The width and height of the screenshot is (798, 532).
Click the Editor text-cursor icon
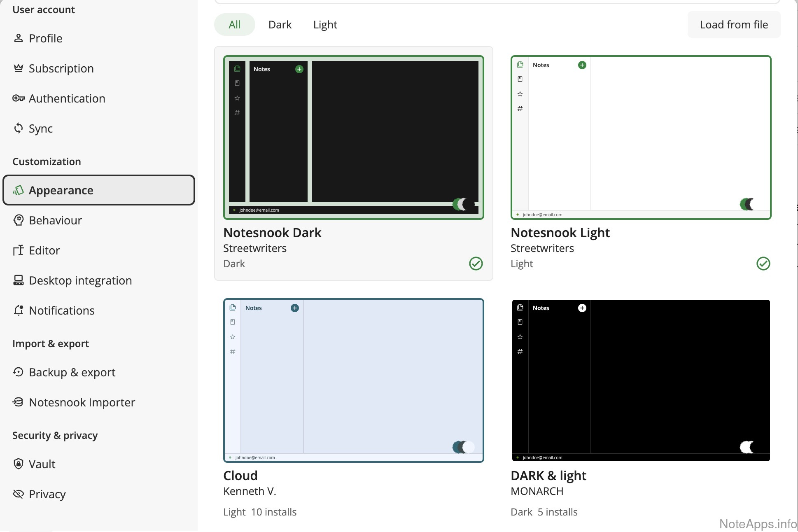(x=18, y=250)
